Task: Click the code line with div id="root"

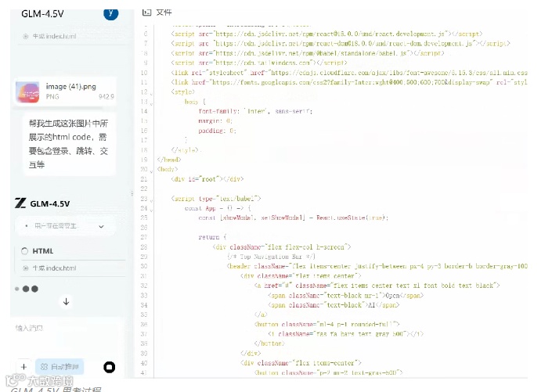Action: tap(207, 178)
